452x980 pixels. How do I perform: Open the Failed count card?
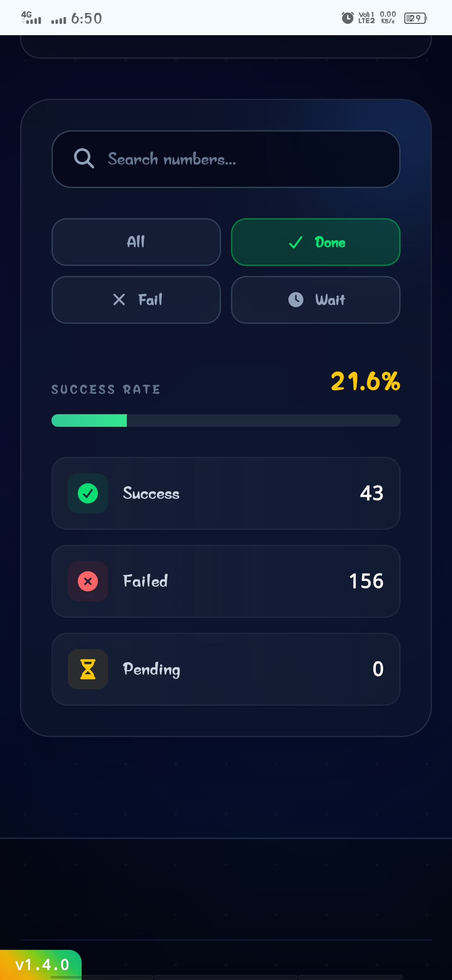pyautogui.click(x=226, y=581)
